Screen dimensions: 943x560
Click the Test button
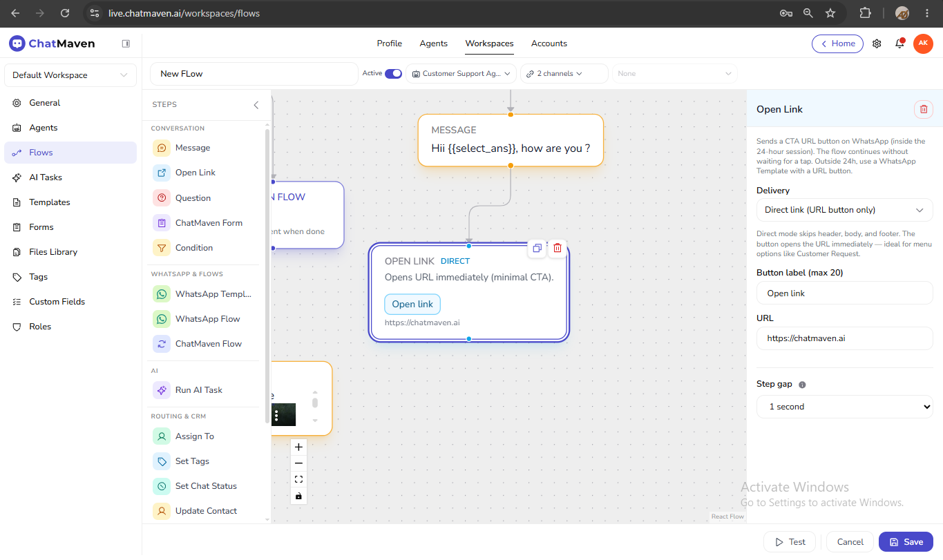[790, 542]
